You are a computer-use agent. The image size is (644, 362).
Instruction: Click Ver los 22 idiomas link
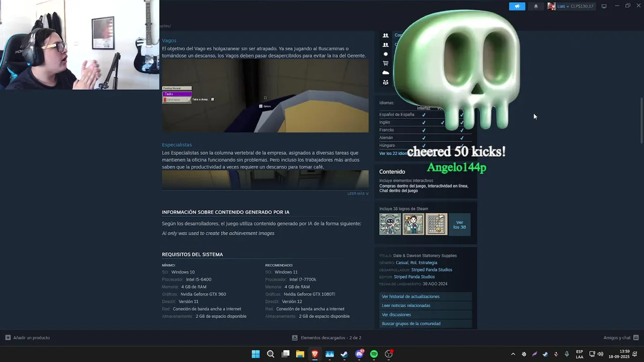point(393,153)
